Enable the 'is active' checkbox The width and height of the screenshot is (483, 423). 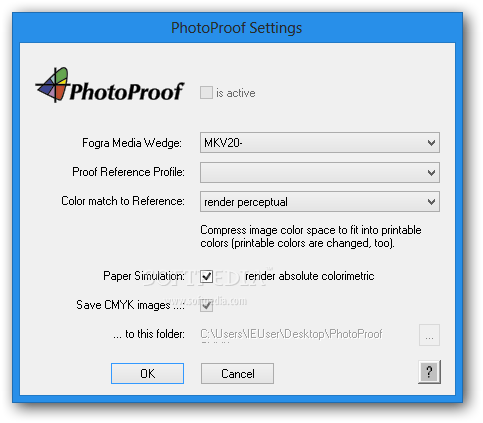coord(206,92)
